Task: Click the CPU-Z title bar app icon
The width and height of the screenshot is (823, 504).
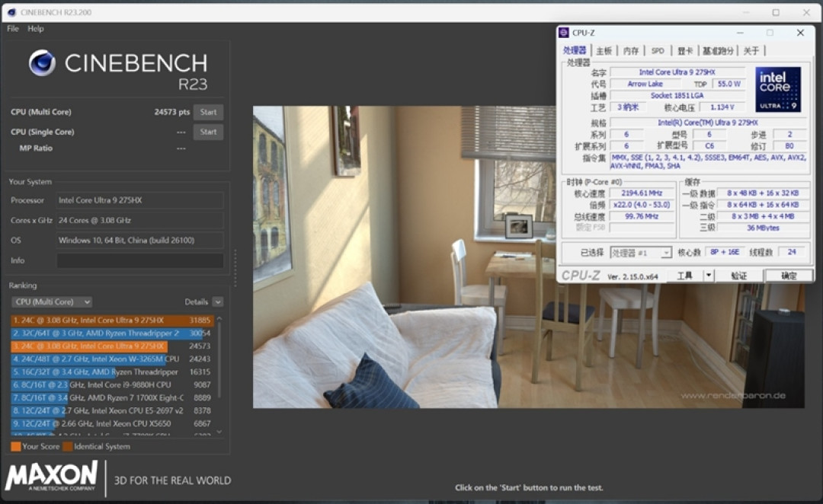Action: 564,33
